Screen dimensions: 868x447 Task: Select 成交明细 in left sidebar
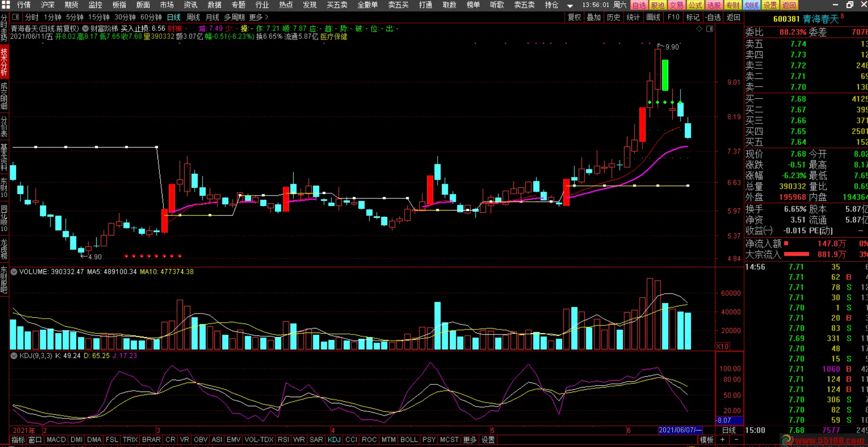tap(4, 96)
